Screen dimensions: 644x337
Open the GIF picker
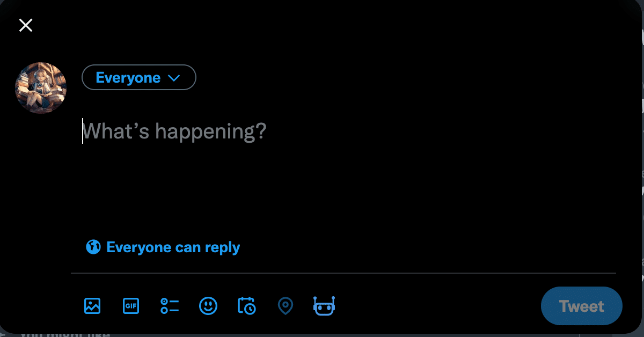(x=131, y=306)
